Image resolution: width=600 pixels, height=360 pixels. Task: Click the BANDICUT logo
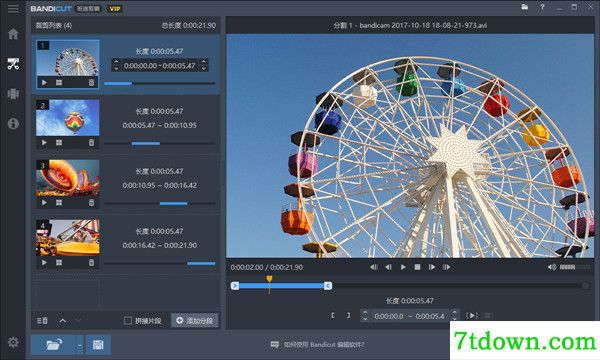[x=51, y=8]
